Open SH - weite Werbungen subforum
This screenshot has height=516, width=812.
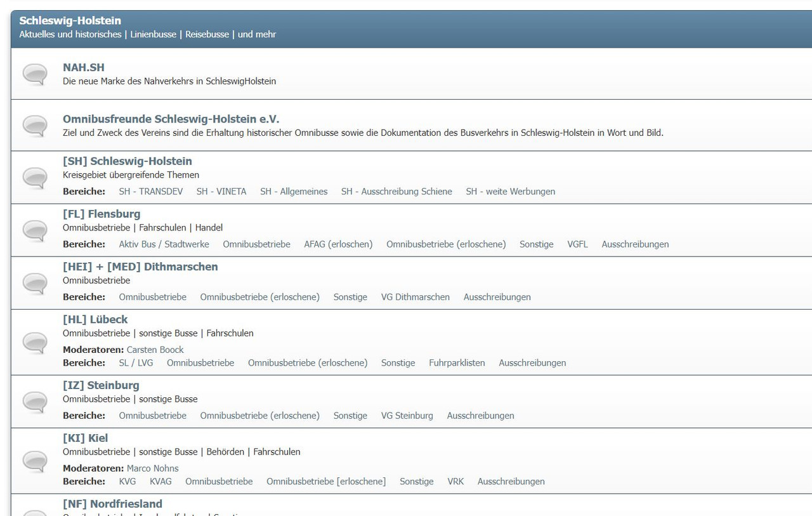[x=511, y=191]
